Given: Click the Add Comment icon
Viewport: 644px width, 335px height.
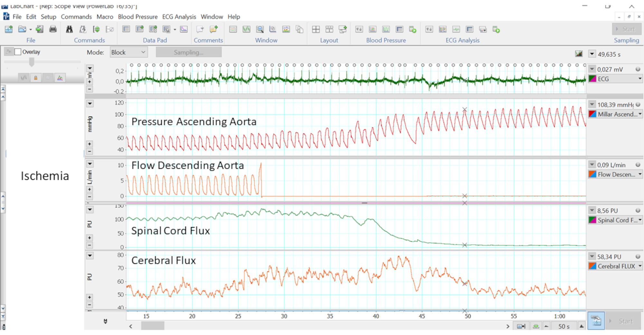Looking at the screenshot, I should pos(213,29).
